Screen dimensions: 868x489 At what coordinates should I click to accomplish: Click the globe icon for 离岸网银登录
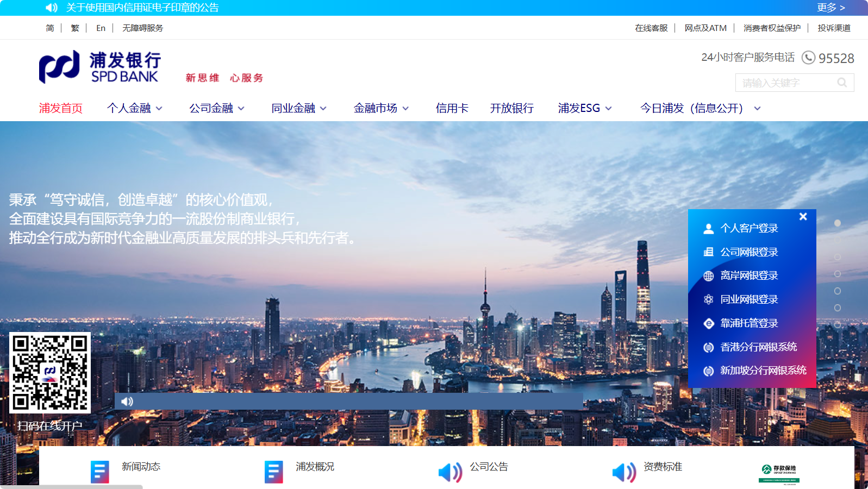tap(708, 276)
